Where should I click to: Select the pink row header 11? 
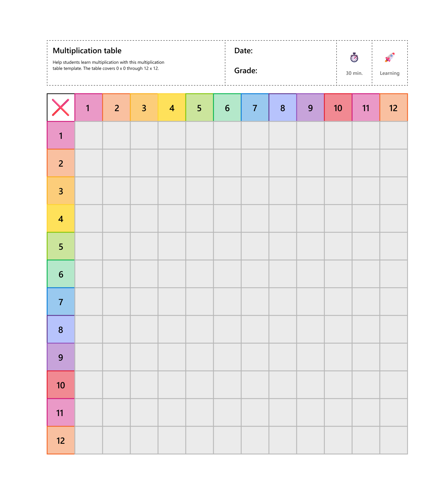(x=61, y=413)
